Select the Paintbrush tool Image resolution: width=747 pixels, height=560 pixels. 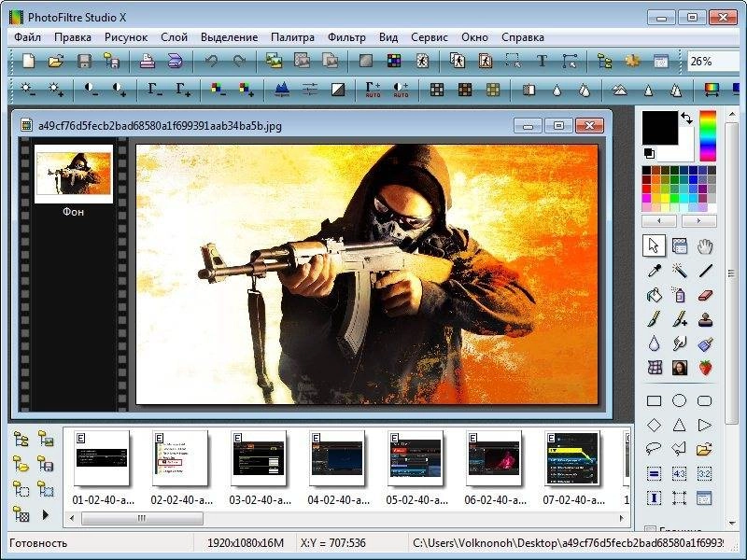tap(655, 319)
